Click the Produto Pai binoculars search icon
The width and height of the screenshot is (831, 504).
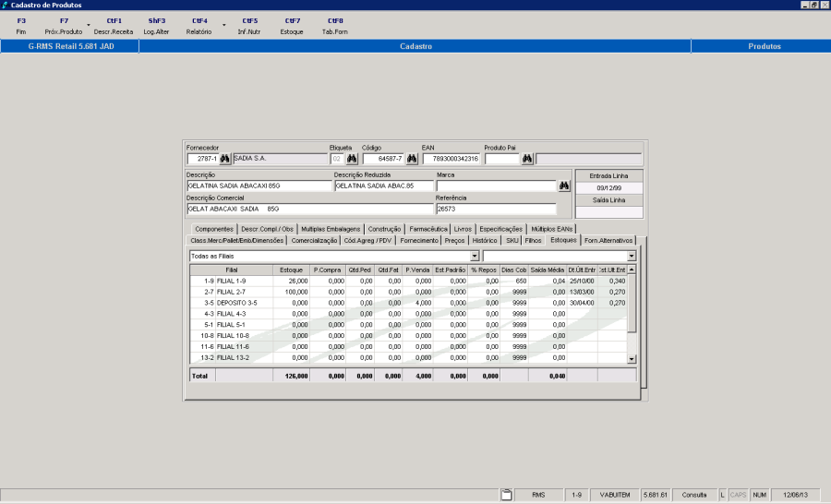527,159
